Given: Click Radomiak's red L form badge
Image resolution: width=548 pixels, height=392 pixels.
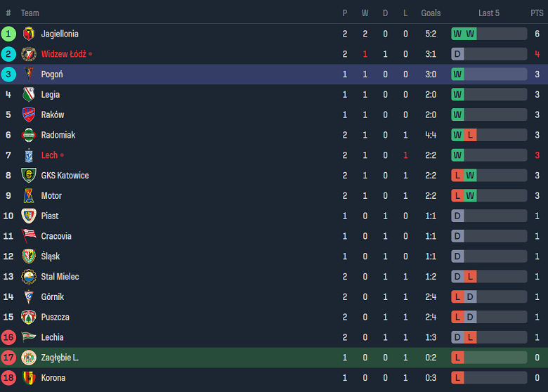Looking at the screenshot, I should coord(471,135).
